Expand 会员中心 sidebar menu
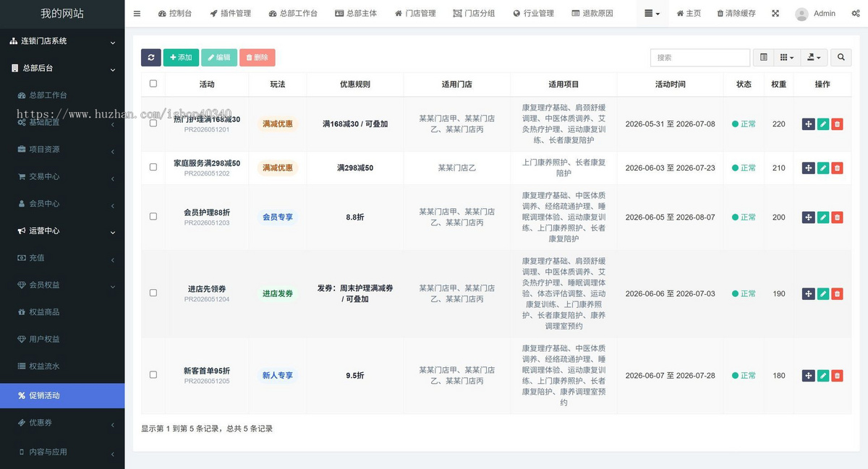Viewport: 868px width, 469px height. (62, 204)
